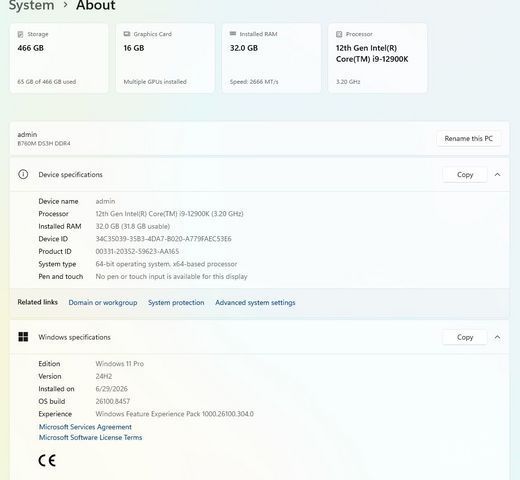Open System protection link
This screenshot has width=520, height=480.
coord(176,302)
